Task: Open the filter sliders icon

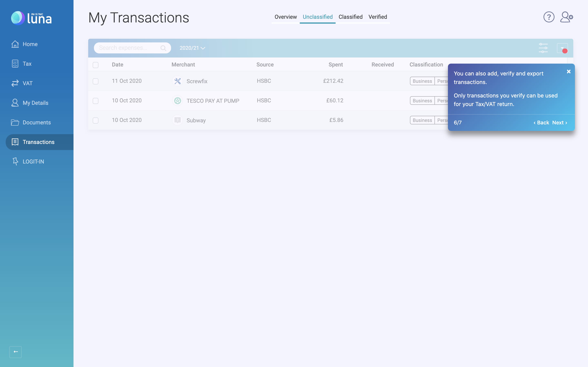Action: point(543,48)
